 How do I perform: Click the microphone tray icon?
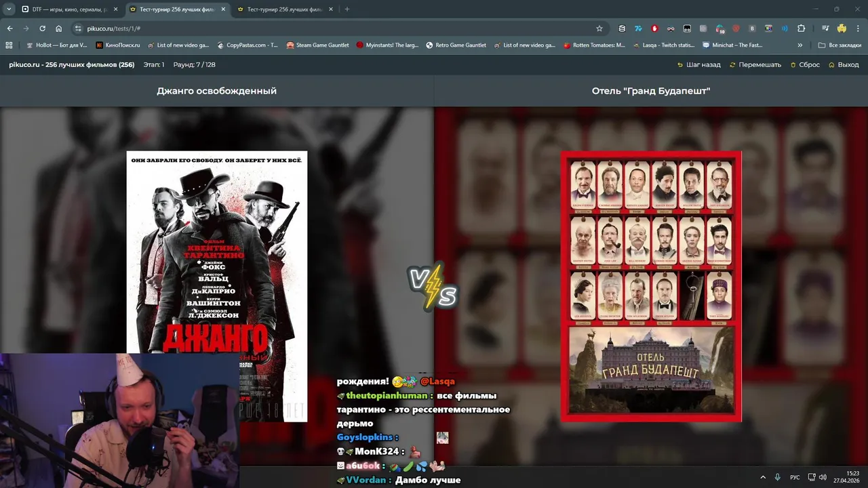pyautogui.click(x=778, y=477)
